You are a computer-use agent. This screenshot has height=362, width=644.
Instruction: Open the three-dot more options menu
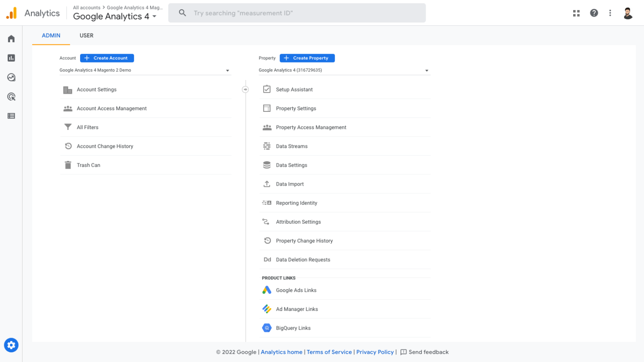[x=610, y=13]
